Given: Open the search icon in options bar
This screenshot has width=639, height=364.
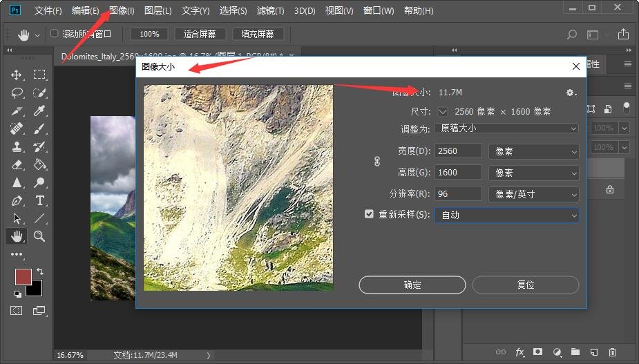Looking at the screenshot, I should point(572,35).
